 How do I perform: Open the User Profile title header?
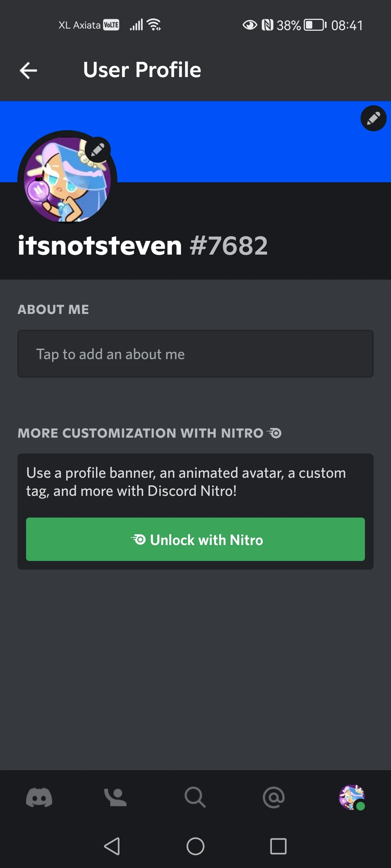(x=142, y=70)
